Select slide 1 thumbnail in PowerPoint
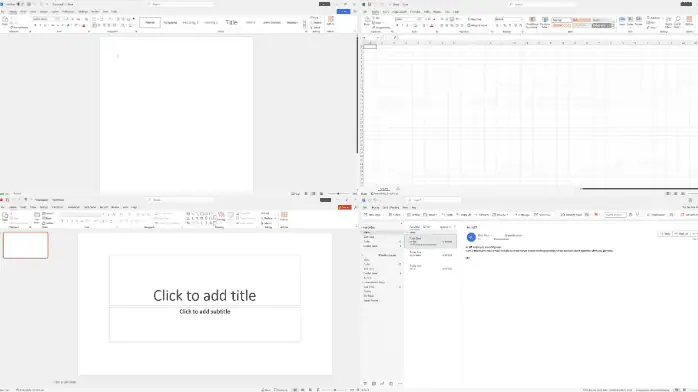The image size is (698, 392). (x=25, y=245)
